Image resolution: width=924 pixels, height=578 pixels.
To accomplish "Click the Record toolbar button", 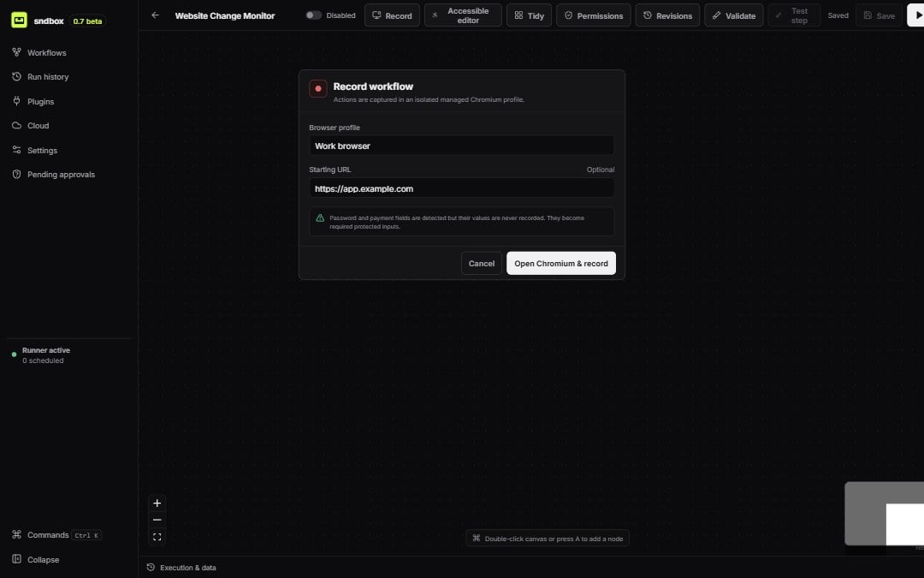I will pos(392,15).
